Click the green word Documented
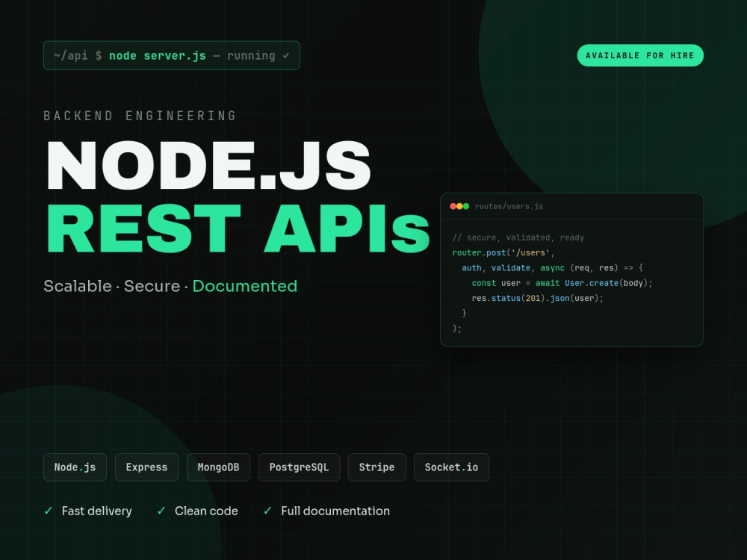 245,286
